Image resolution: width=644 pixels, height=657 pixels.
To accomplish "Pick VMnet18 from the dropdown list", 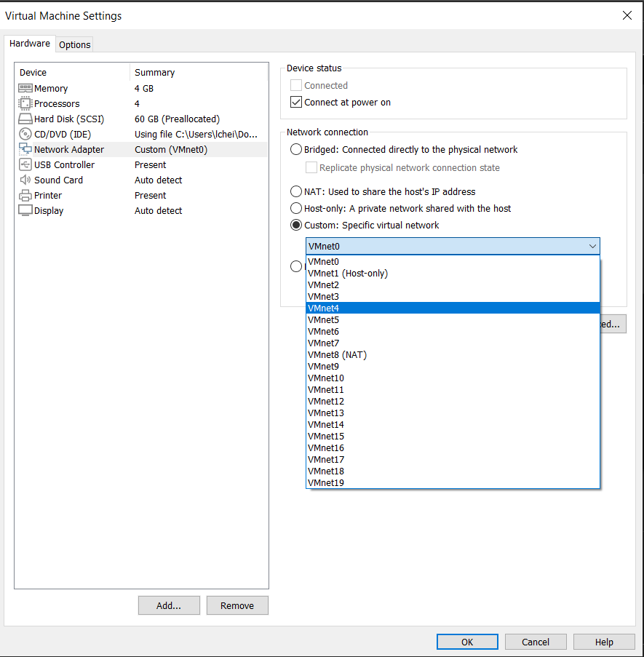I will point(453,471).
